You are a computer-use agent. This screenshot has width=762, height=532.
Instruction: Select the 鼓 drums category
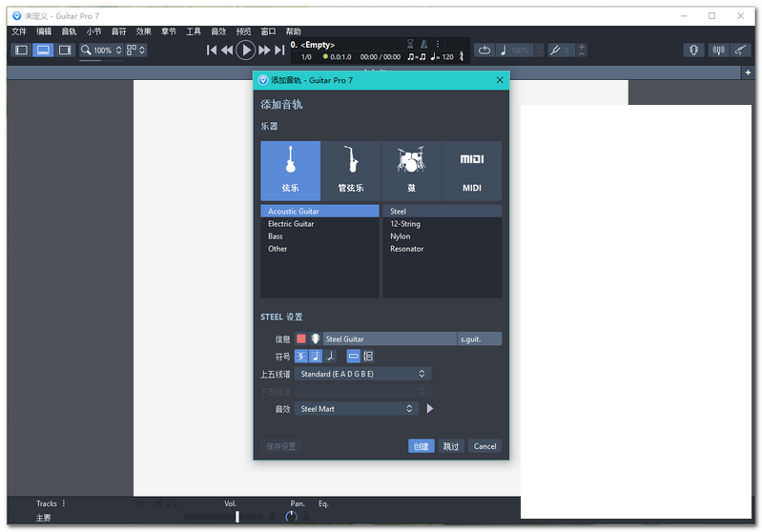pos(411,171)
